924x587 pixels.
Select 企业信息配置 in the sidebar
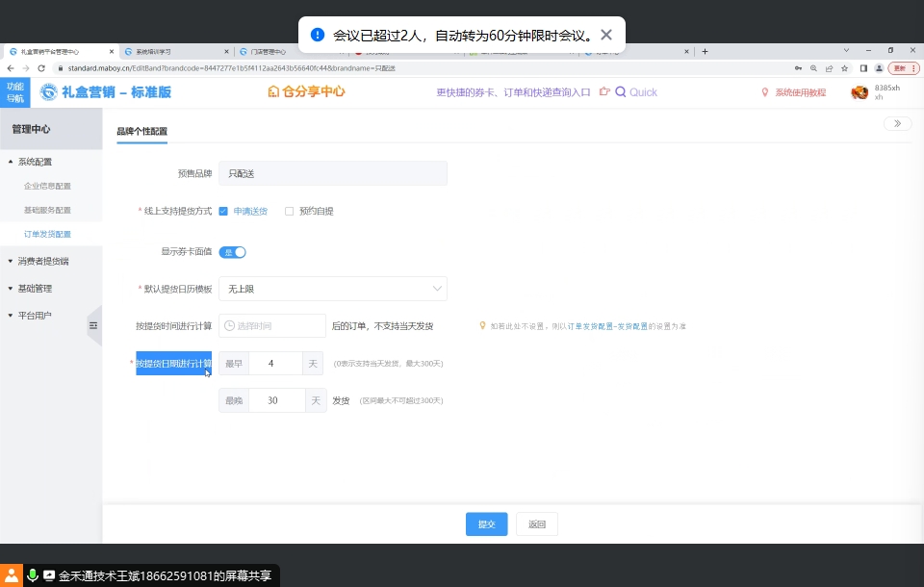47,186
